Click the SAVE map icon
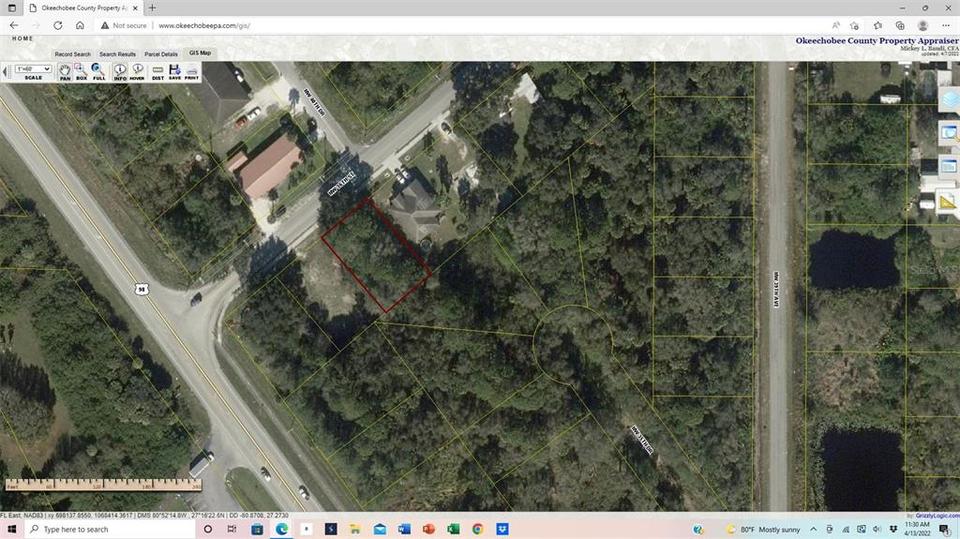The width and height of the screenshot is (960, 539). pyautogui.click(x=174, y=72)
